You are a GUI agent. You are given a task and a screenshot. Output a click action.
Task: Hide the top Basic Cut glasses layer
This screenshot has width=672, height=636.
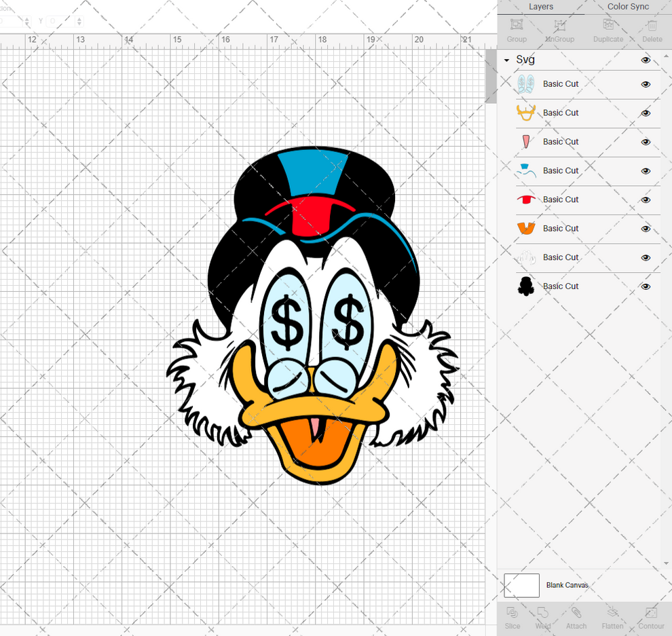tap(646, 84)
